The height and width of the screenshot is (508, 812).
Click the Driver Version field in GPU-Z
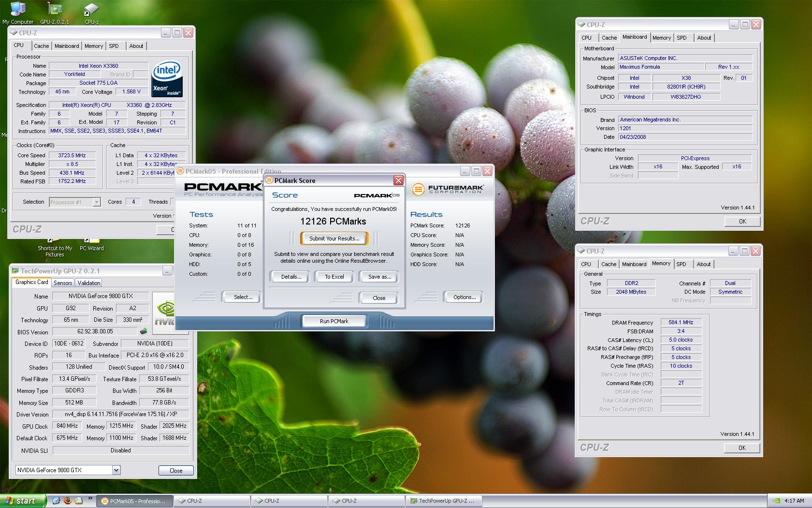click(121, 414)
